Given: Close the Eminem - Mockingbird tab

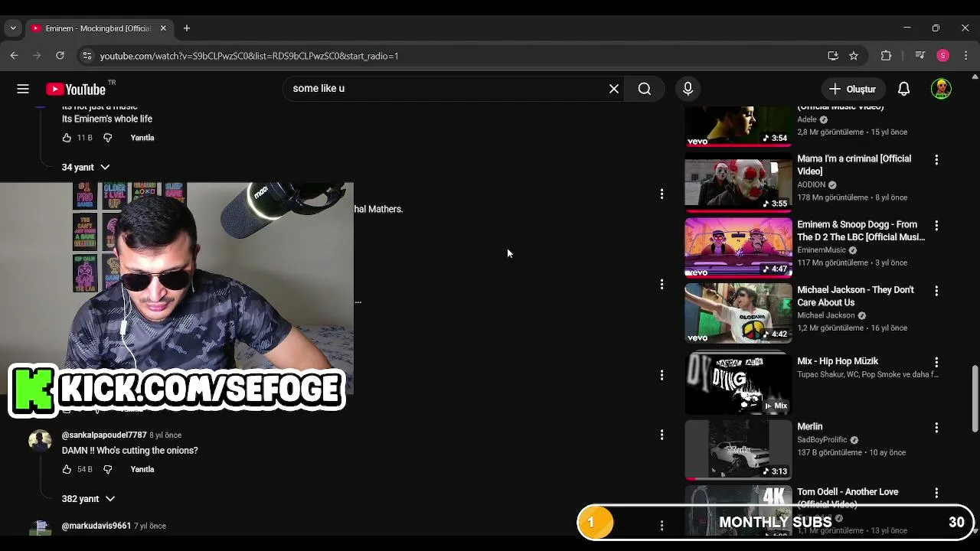Looking at the screenshot, I should click(163, 28).
